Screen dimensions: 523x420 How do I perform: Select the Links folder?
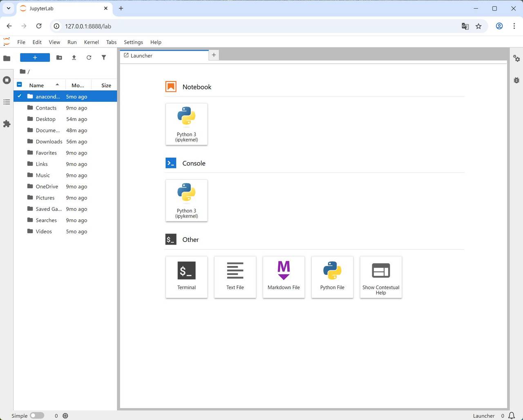tap(65, 164)
